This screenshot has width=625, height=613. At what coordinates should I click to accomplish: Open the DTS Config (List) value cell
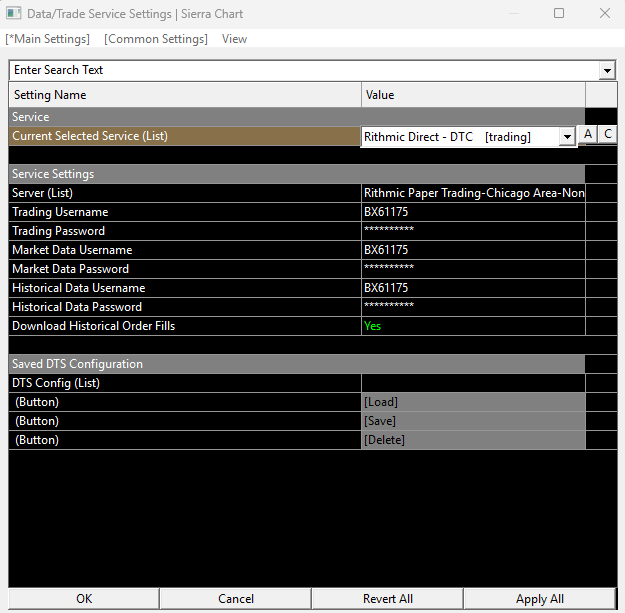pos(473,383)
